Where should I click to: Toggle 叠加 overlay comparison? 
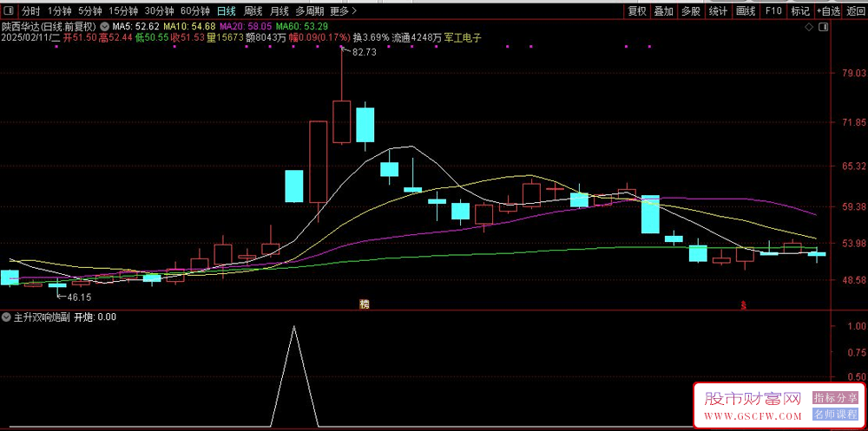point(663,11)
